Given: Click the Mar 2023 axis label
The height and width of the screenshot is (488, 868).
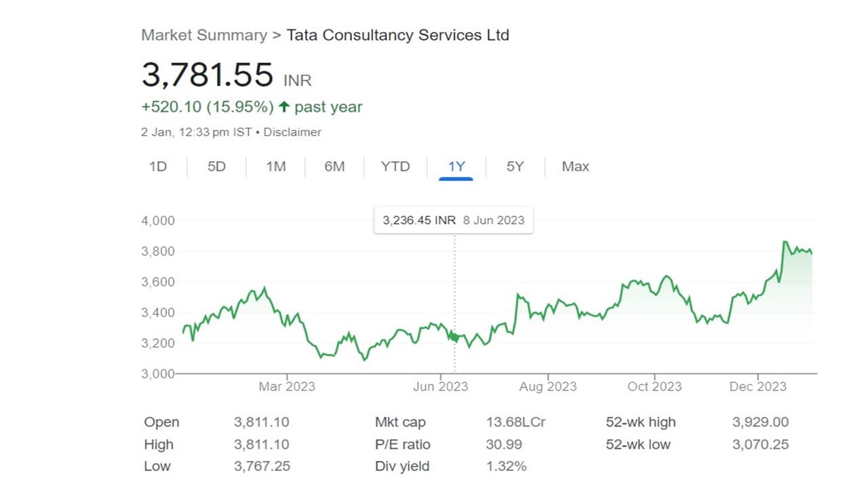Looking at the screenshot, I should pyautogui.click(x=287, y=386).
